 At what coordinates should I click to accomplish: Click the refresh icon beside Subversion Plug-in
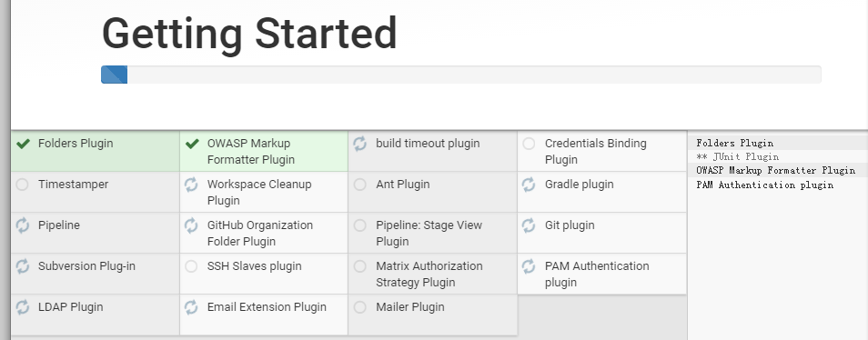[x=23, y=266]
